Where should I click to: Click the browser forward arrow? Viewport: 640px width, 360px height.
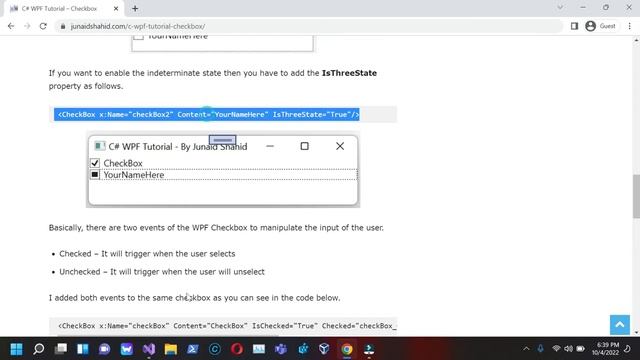click(27, 26)
